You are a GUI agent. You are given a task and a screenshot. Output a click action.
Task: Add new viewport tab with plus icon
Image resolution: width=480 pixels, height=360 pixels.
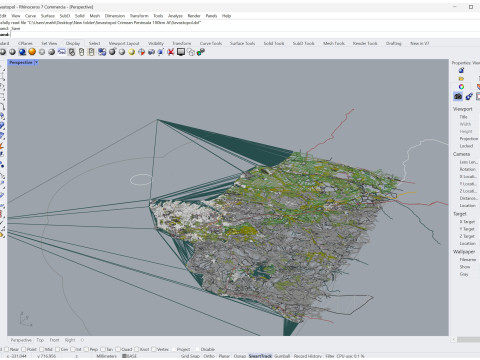82,340
